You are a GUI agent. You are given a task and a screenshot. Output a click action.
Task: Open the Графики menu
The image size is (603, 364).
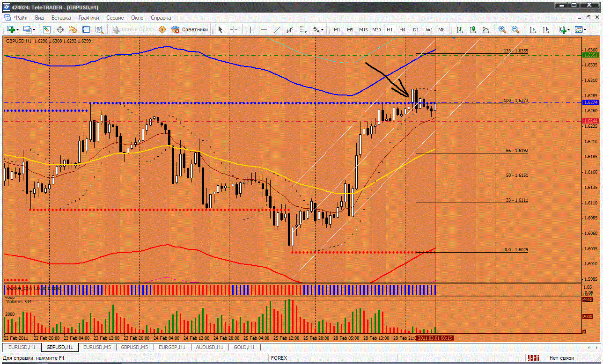[89, 18]
